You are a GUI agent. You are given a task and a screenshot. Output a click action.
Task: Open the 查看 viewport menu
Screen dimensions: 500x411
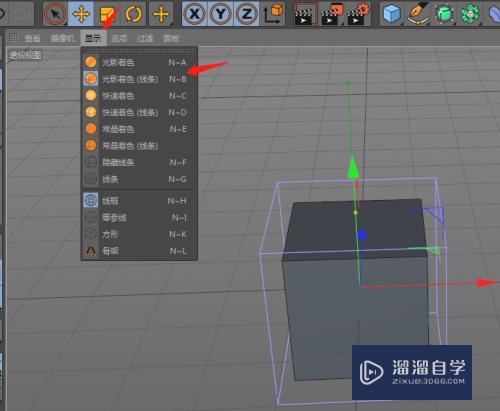click(x=32, y=38)
